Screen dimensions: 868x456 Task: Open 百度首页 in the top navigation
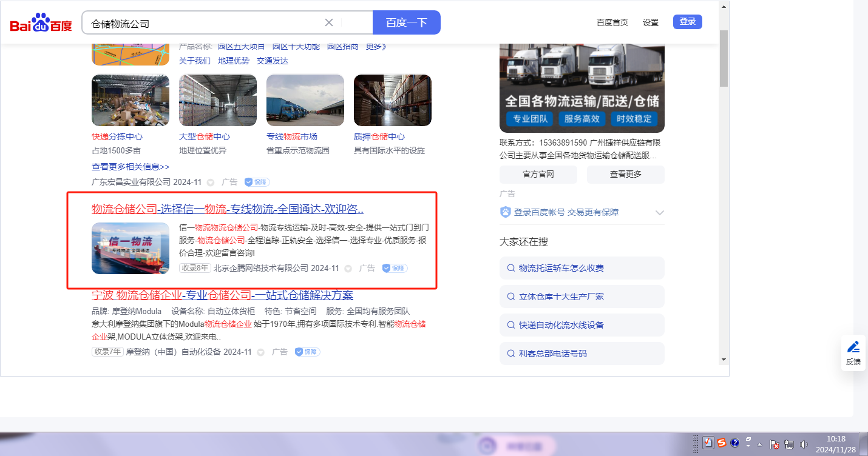click(612, 22)
